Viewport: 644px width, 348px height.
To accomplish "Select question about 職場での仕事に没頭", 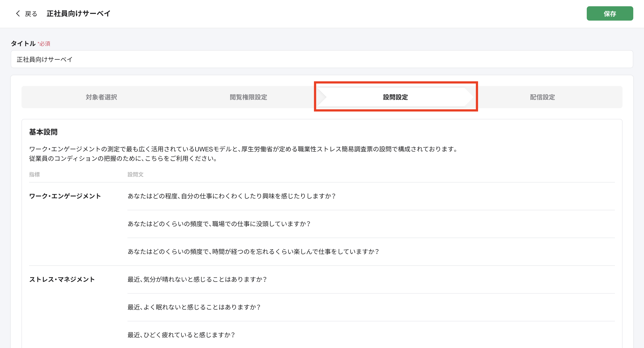I will click(219, 224).
